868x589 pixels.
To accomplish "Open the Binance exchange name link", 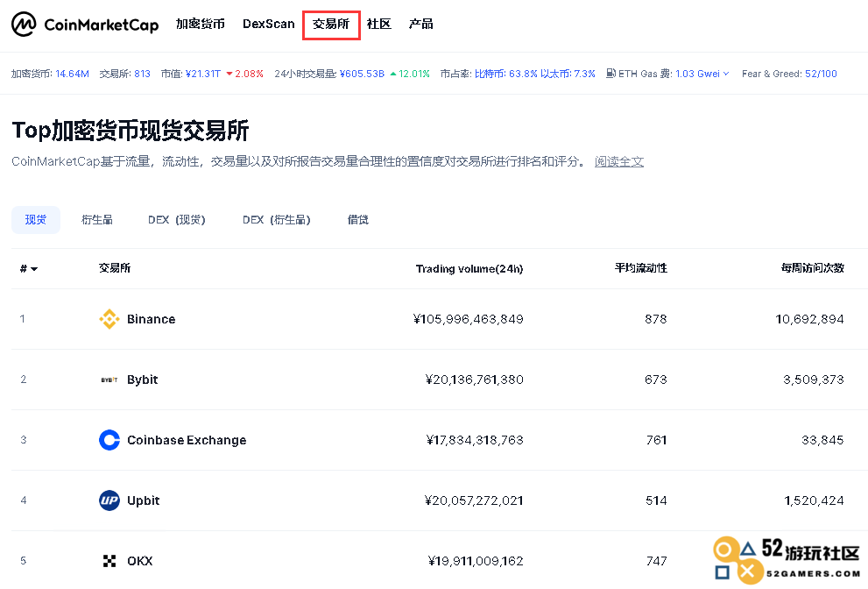I will [152, 319].
